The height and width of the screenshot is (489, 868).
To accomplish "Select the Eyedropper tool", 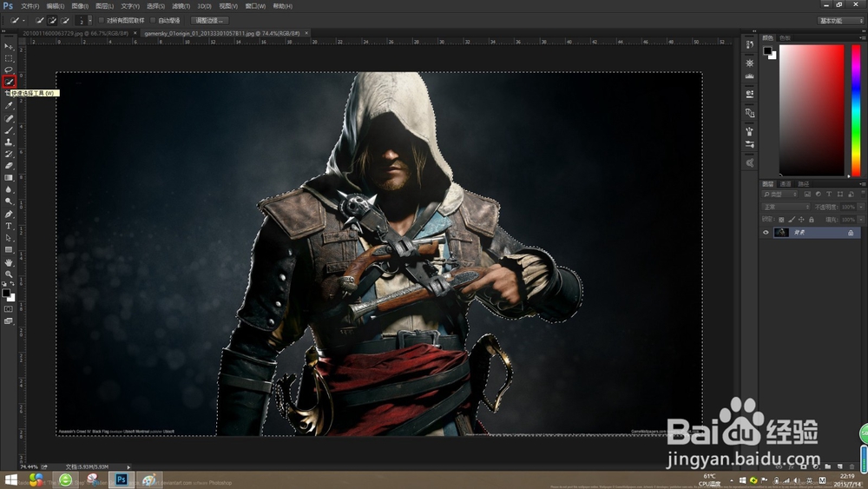I will coord(9,106).
